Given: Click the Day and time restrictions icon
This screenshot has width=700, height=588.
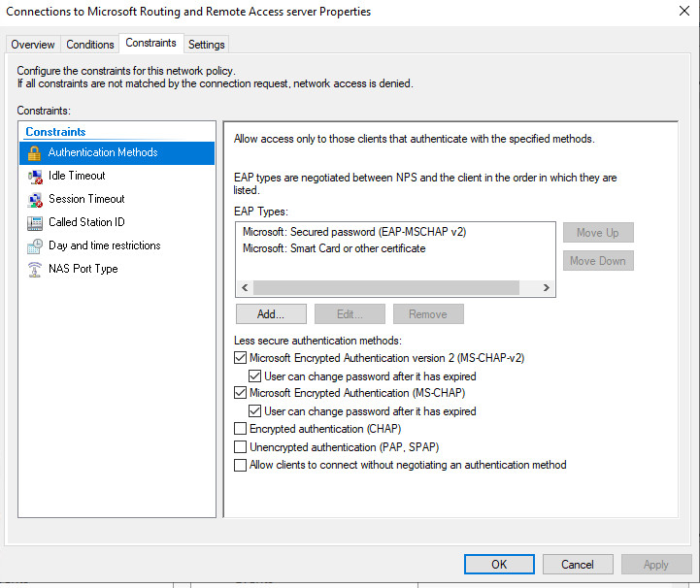Looking at the screenshot, I should tap(34, 245).
